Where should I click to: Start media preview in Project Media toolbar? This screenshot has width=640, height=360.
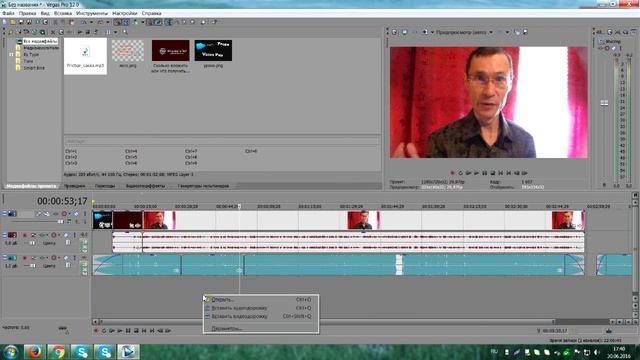click(80, 32)
